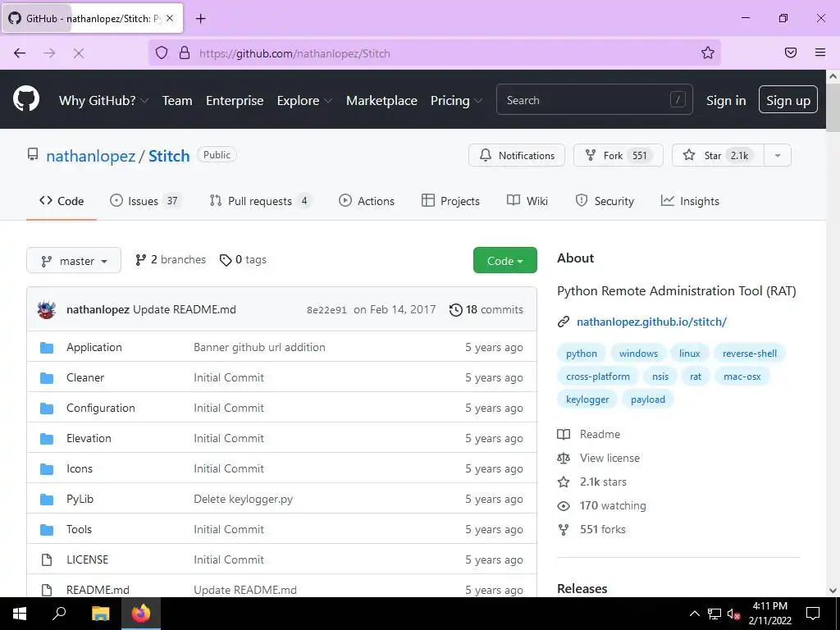Click the tag icon next to 0 tags

226,260
